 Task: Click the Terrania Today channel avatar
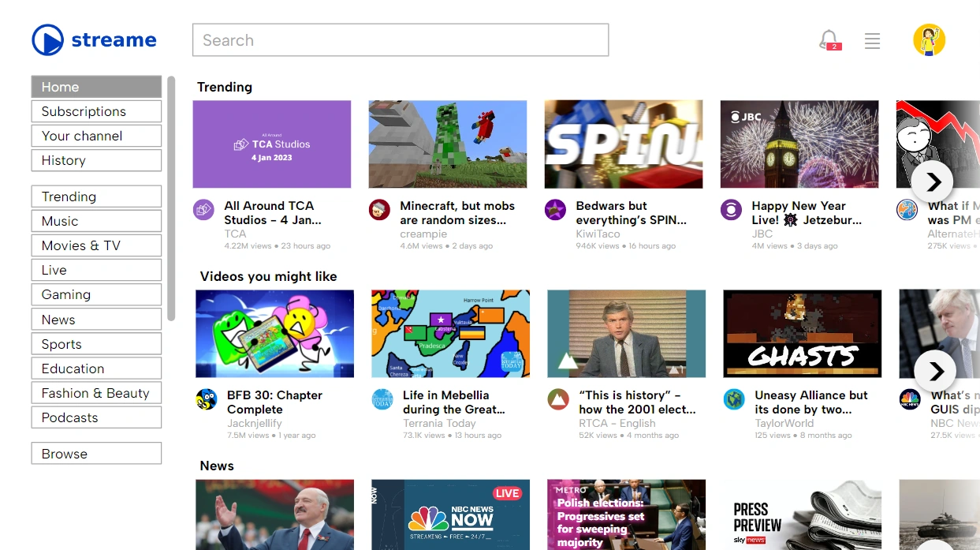[x=382, y=399]
